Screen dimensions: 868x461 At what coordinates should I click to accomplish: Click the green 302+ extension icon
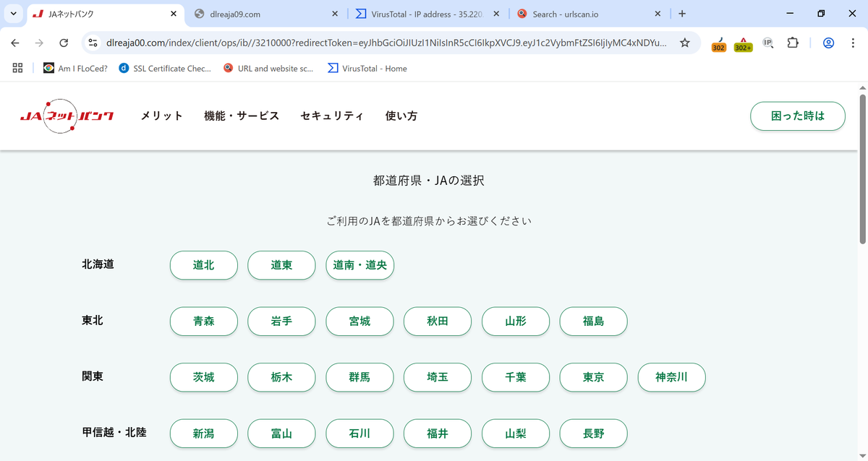click(743, 44)
